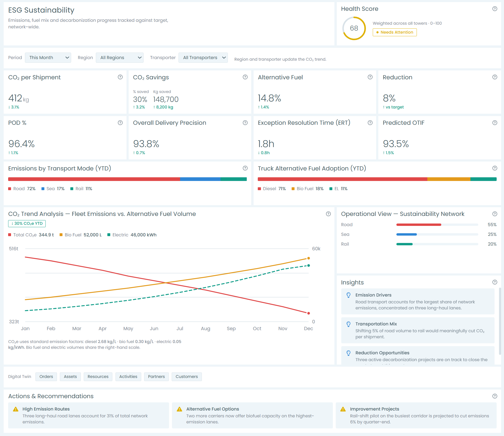Click the Road progress bar in Operational View

click(437, 225)
